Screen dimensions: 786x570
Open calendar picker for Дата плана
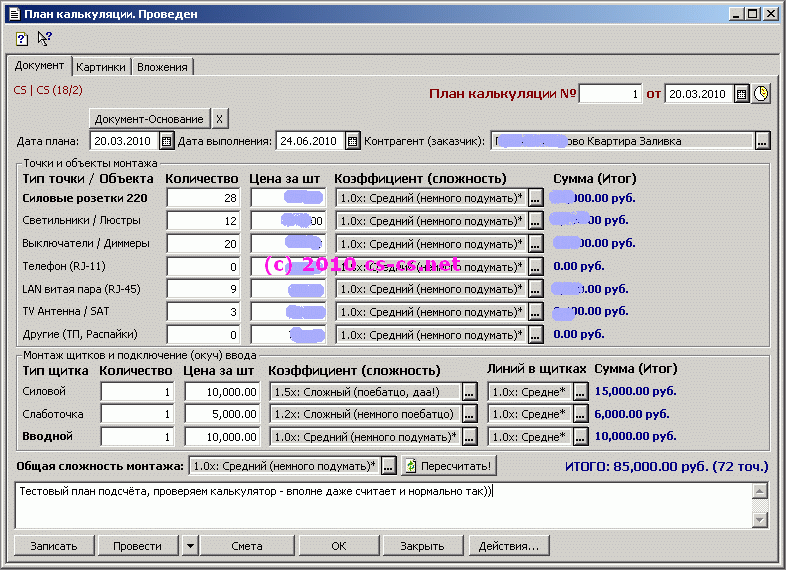pos(166,141)
